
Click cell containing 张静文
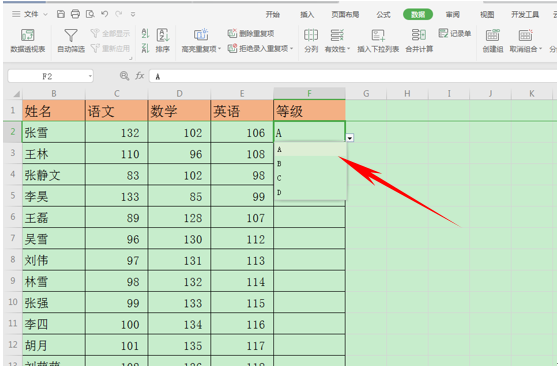pyautogui.click(x=54, y=175)
